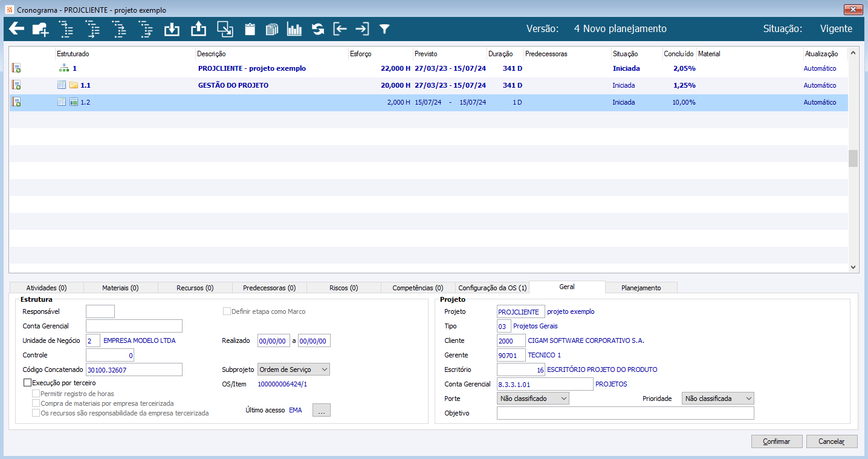The image size is (868, 459).
Task: Click the back arrow toolbar icon
Action: pos(16,29)
